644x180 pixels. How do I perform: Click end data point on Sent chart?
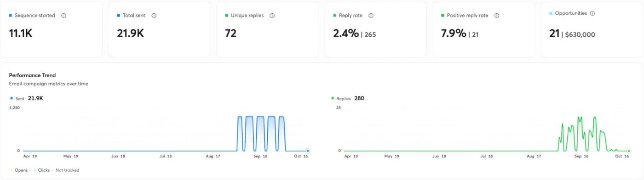click(308, 151)
